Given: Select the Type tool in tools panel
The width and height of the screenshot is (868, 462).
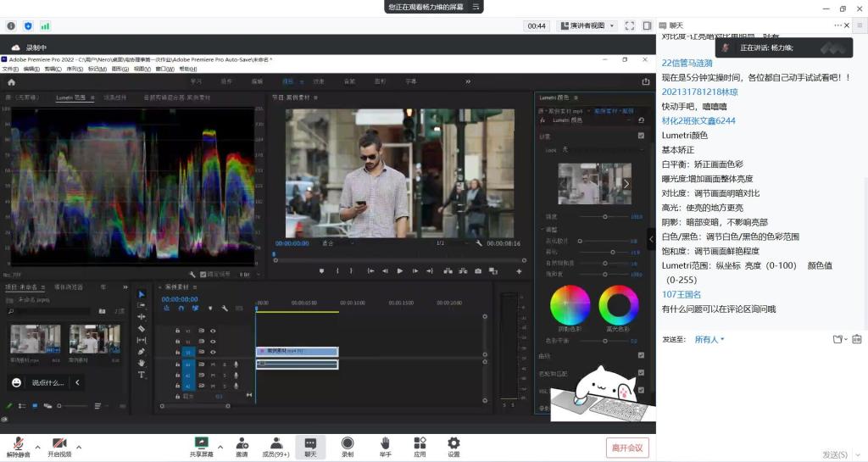Looking at the screenshot, I should (x=142, y=374).
